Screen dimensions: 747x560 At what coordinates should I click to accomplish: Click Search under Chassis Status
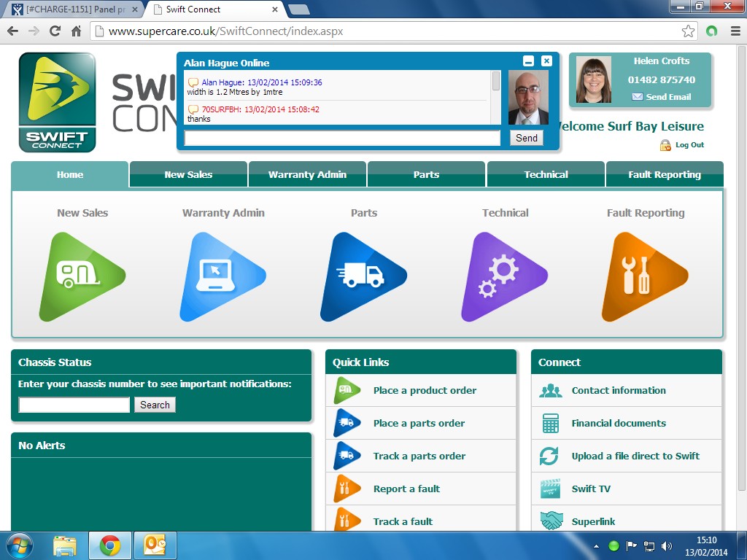[155, 405]
